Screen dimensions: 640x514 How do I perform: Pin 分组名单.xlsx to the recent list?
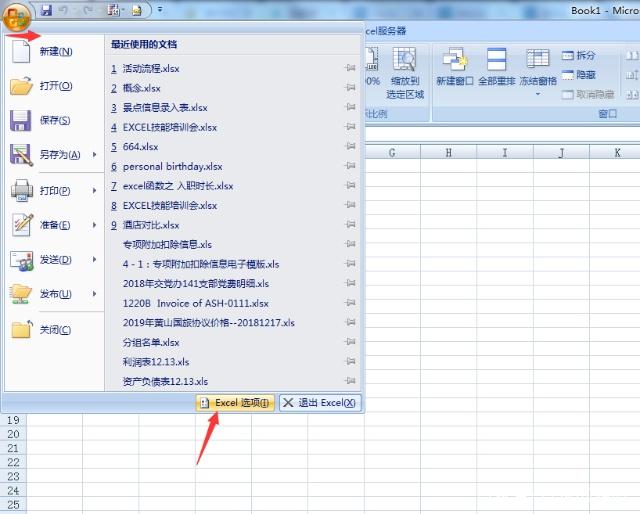point(350,341)
